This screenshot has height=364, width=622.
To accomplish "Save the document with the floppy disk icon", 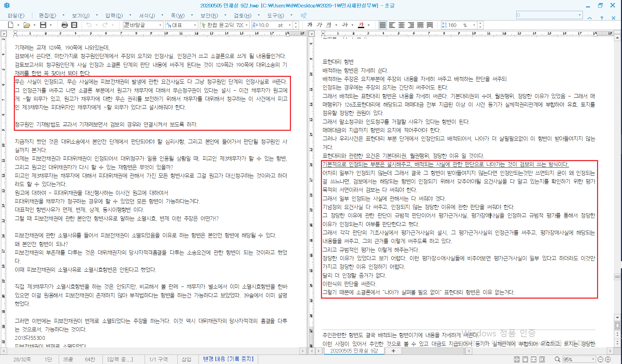I will [x=43, y=25].
